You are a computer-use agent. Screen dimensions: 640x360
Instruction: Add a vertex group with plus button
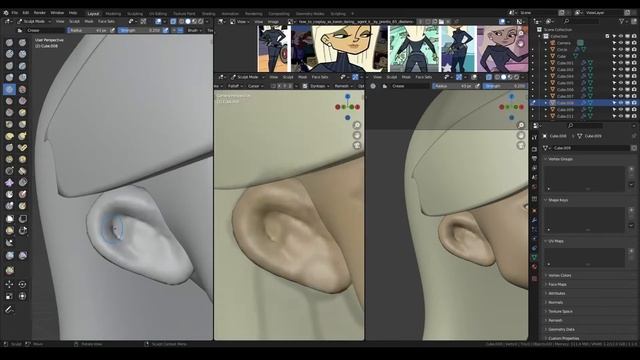(631, 169)
